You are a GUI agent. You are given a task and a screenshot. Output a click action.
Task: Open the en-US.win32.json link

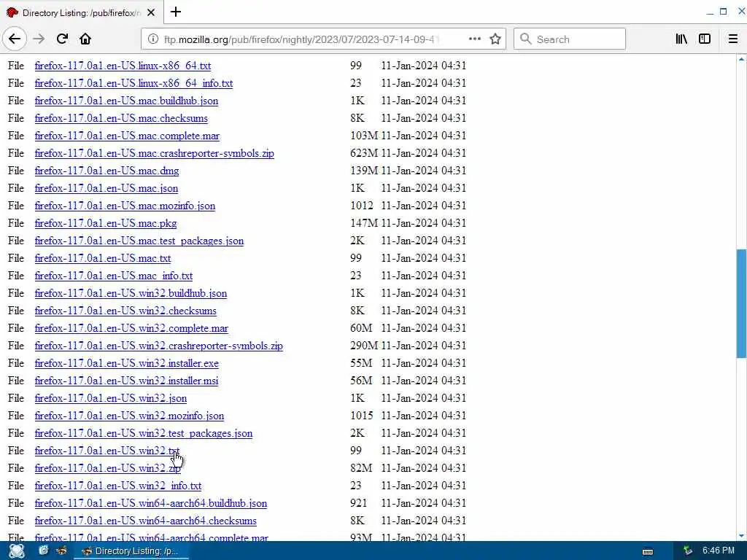point(111,399)
